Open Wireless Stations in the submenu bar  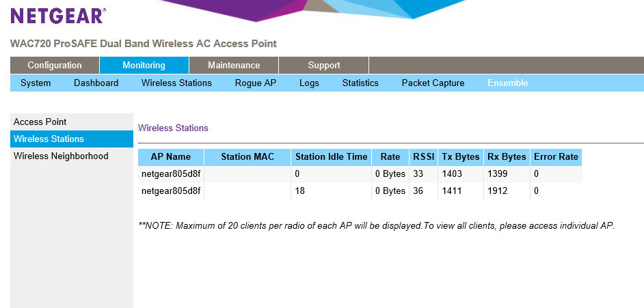(176, 83)
